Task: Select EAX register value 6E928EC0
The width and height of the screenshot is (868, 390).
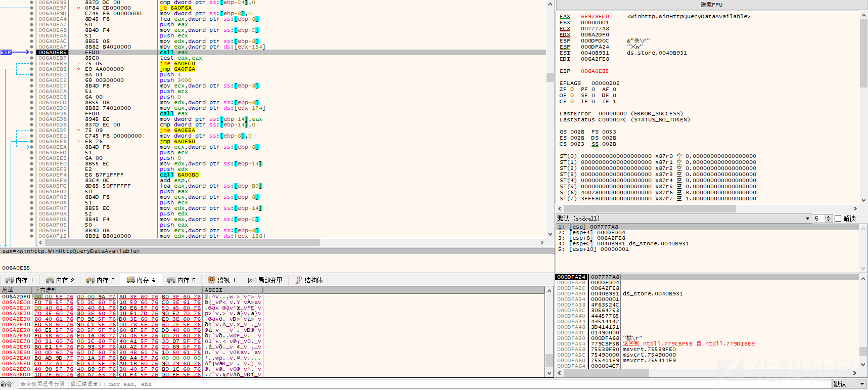Action: [595, 16]
